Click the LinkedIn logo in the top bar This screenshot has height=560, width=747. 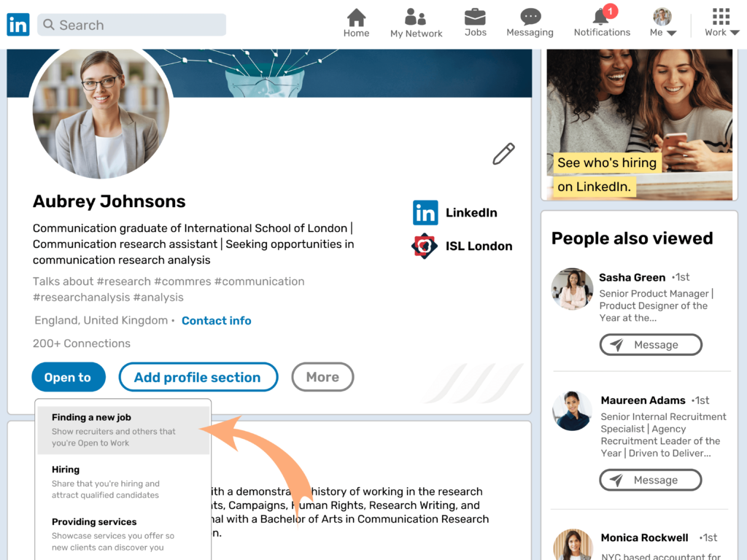click(x=18, y=24)
